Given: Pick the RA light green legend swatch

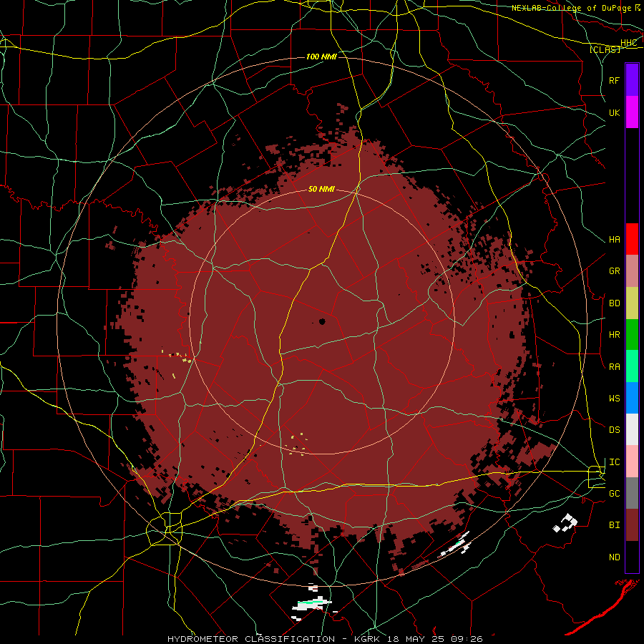Looking at the screenshot, I should click(x=632, y=366).
